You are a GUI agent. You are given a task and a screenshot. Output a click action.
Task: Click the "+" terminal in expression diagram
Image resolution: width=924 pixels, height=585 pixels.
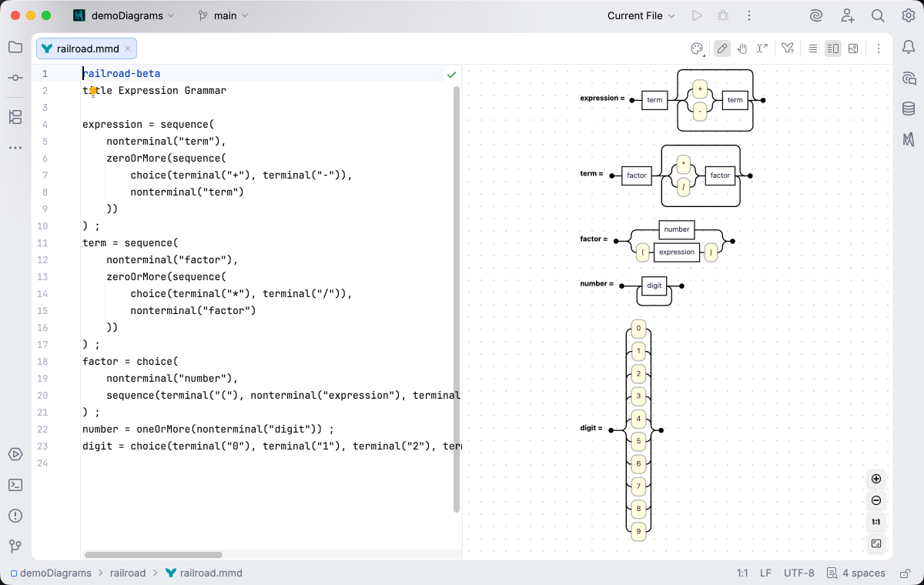point(700,89)
